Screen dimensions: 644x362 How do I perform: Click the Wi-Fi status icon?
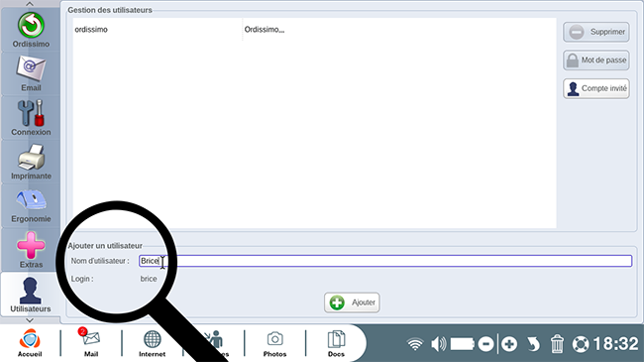pyautogui.click(x=415, y=344)
